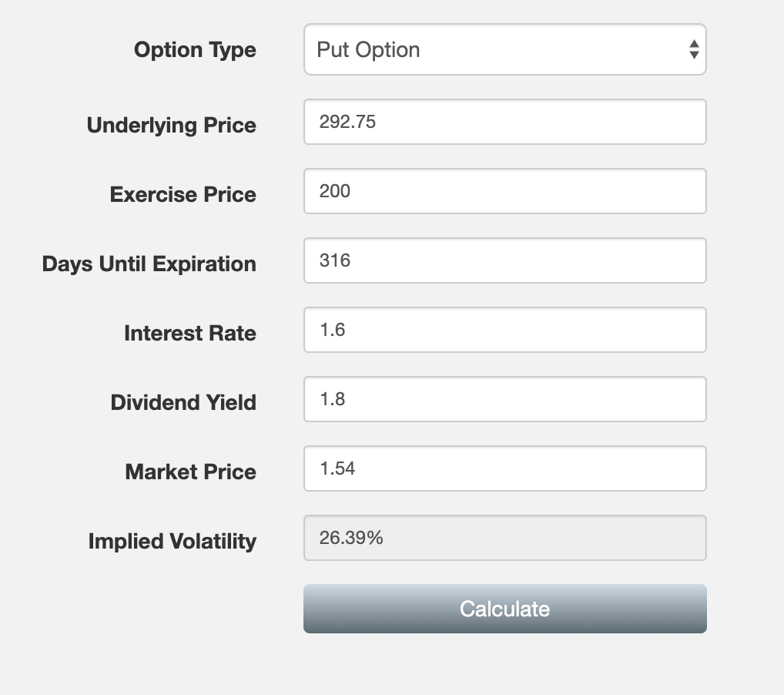Select the Exercise Price input showing 200
Screen dimensions: 784x695
click(x=504, y=190)
